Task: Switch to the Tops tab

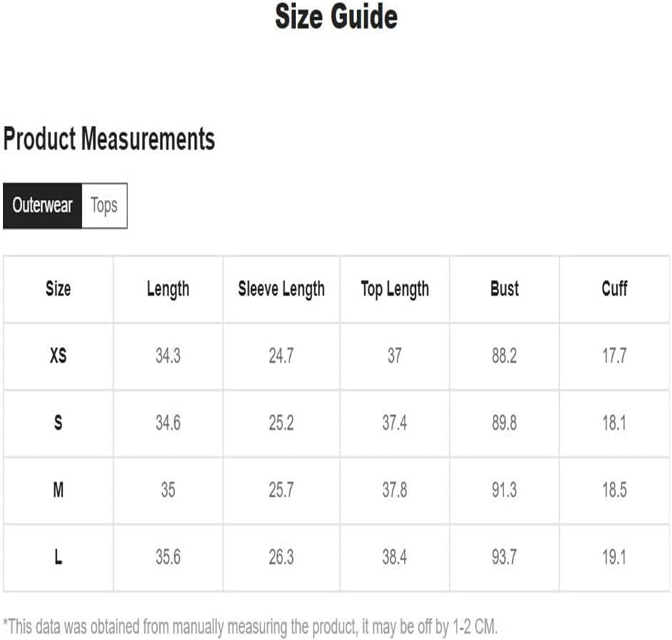Action: pyautogui.click(x=104, y=206)
